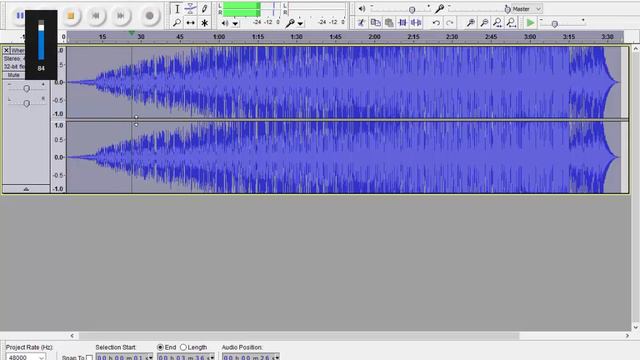Open the recording meter dropdown arrow

300,24
